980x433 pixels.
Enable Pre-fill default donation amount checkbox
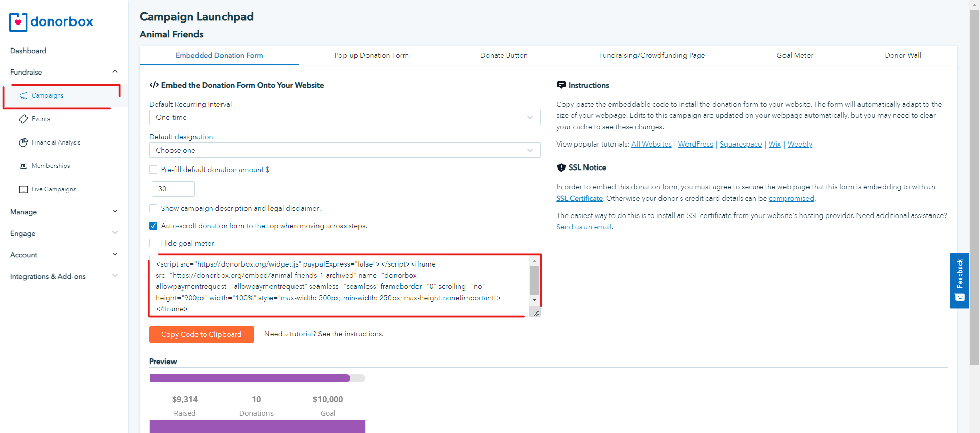point(153,170)
